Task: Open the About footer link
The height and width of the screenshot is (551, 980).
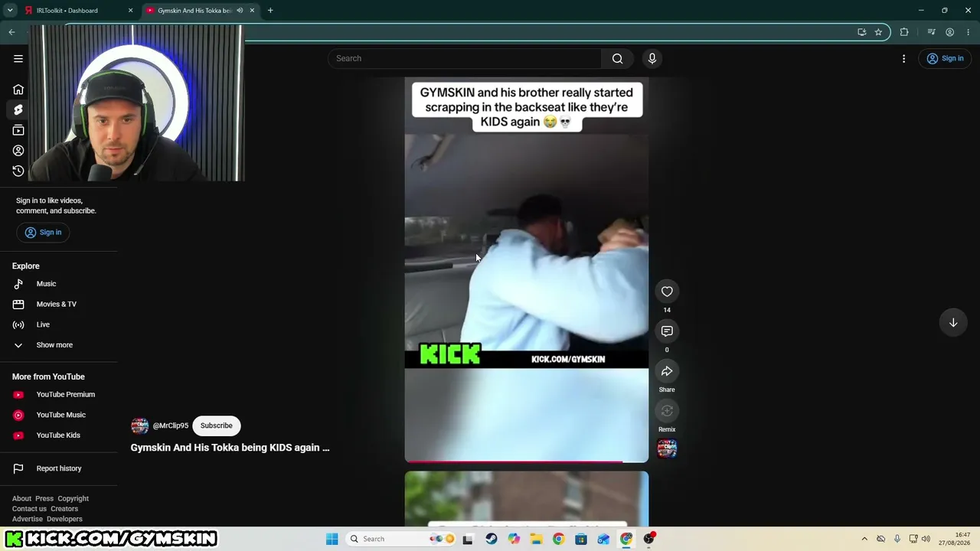Action: pos(21,499)
